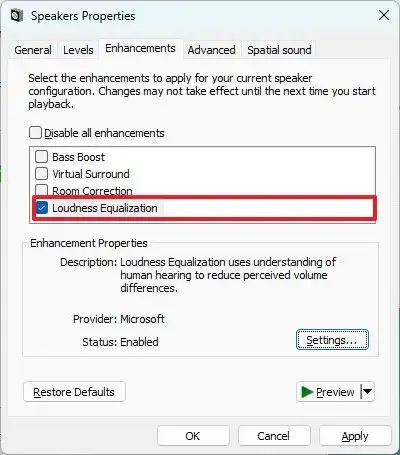This screenshot has width=400, height=455.
Task: Switch to the General tab
Action: coord(33,50)
